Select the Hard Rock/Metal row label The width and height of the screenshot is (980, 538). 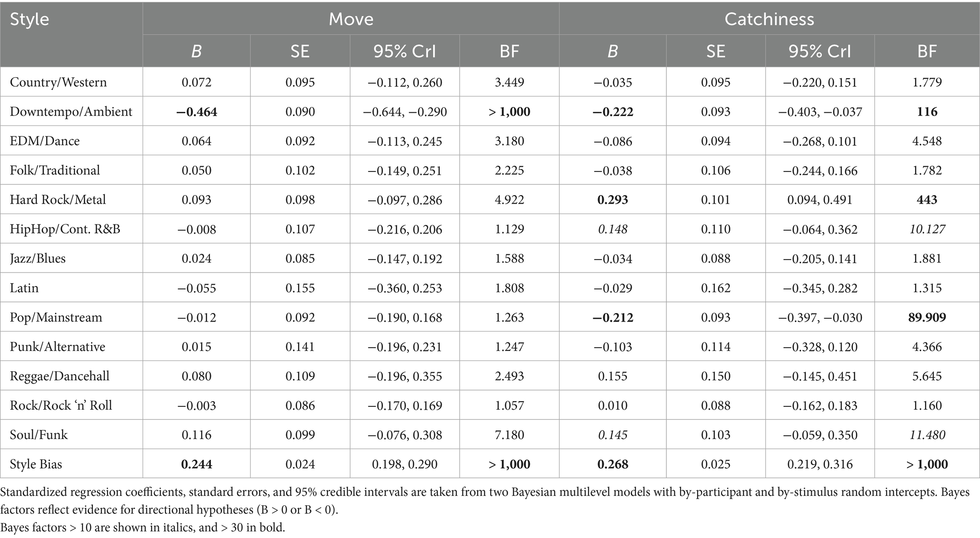point(58,200)
